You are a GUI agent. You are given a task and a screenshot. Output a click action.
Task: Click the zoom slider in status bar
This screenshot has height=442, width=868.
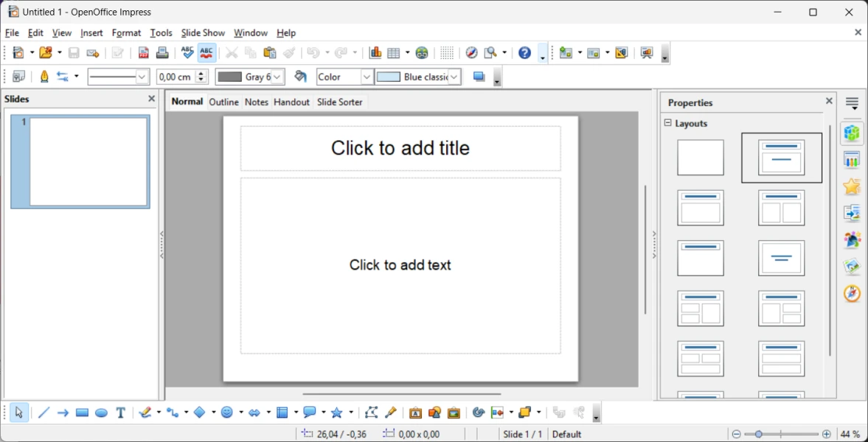click(x=781, y=434)
